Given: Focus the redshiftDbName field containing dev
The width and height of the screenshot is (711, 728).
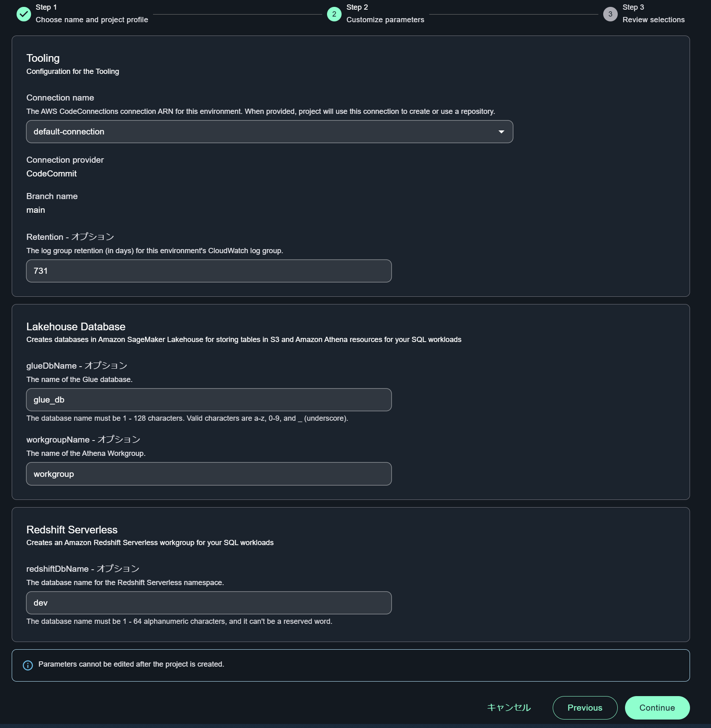Looking at the screenshot, I should 209,603.
